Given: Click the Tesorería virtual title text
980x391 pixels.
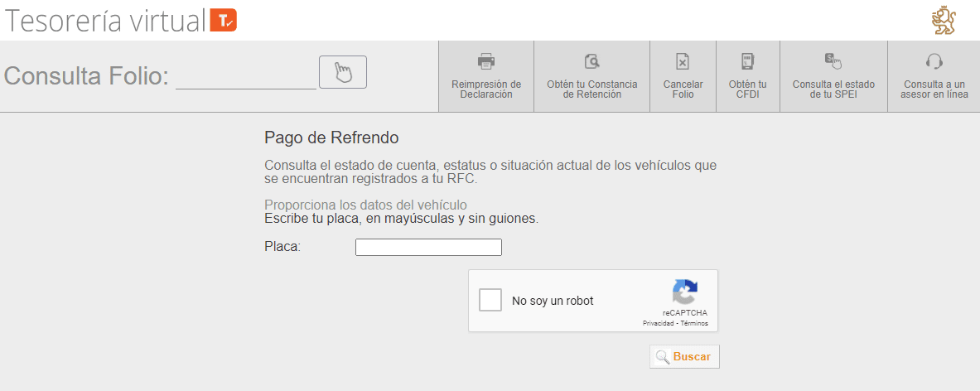Looking at the screenshot, I should [x=105, y=21].
